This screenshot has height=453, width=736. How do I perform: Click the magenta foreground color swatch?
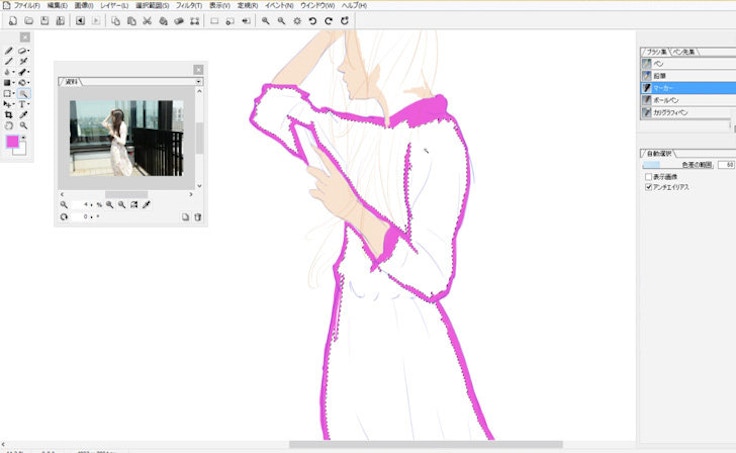point(13,143)
